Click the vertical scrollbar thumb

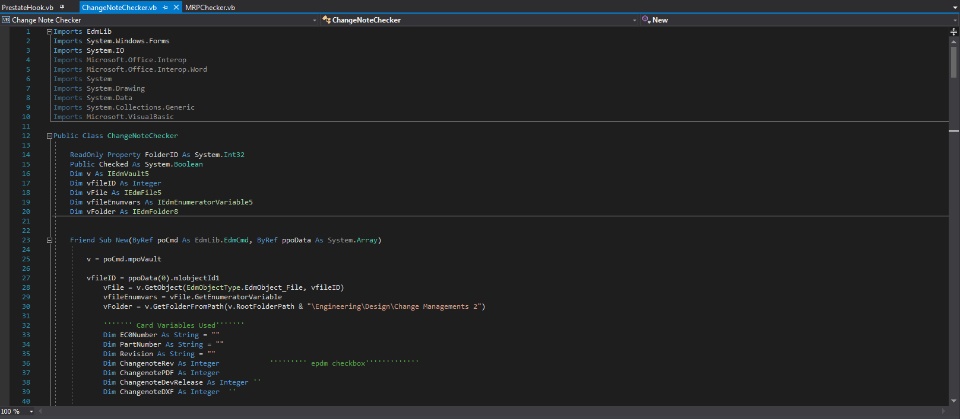click(954, 62)
